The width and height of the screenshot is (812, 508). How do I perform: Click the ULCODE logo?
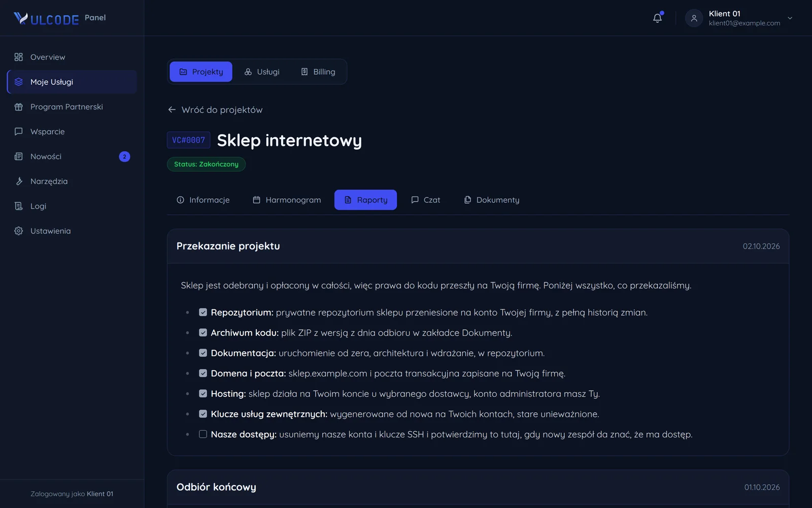coord(46,19)
